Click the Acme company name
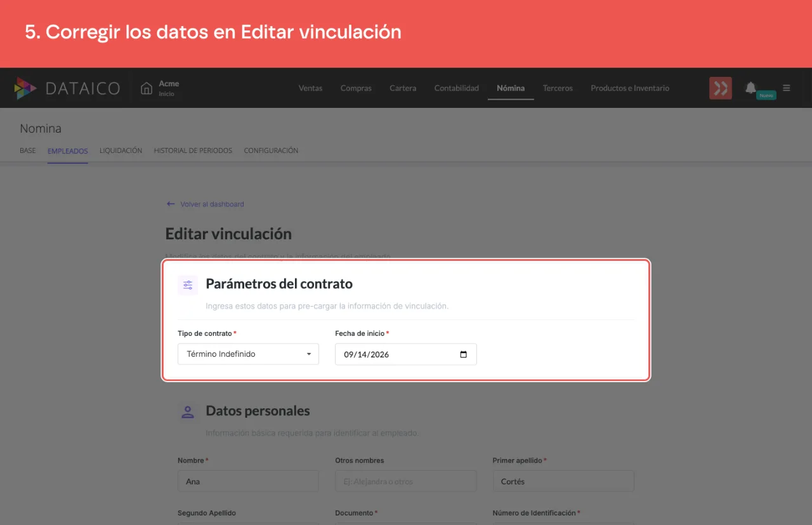Screen dimensions: 812x525 coord(169,83)
